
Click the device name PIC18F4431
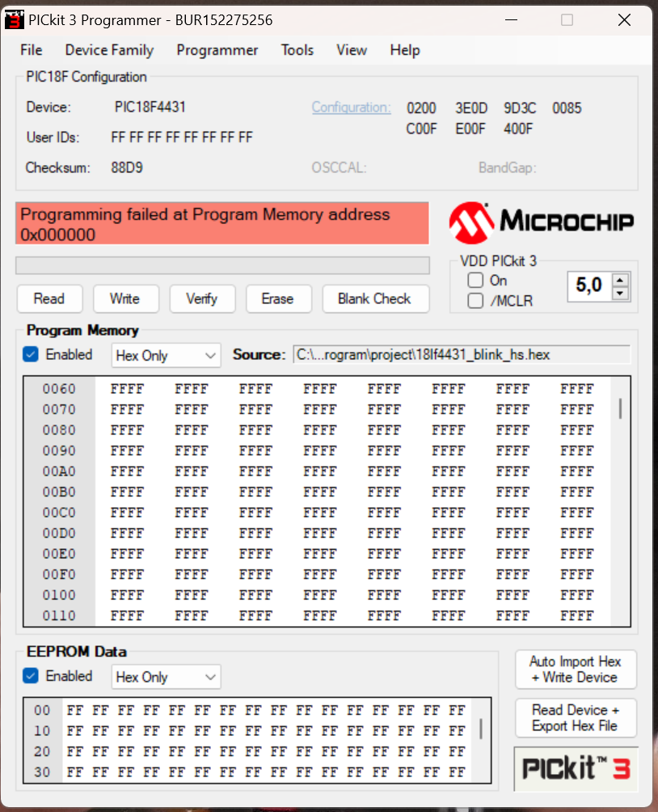[x=150, y=108]
